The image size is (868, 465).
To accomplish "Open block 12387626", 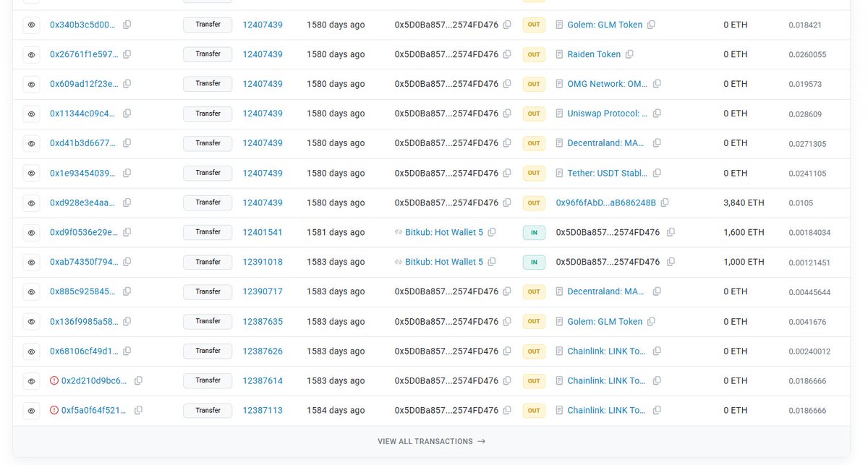I will pyautogui.click(x=263, y=351).
